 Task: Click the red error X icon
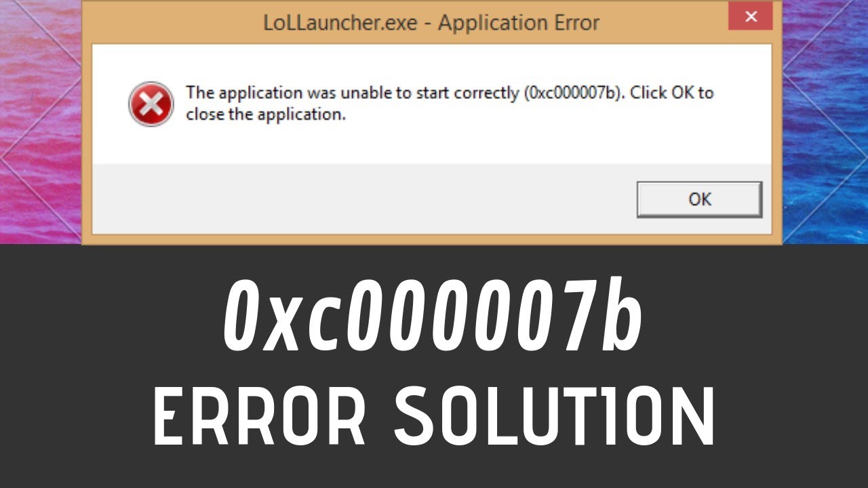coord(151,104)
